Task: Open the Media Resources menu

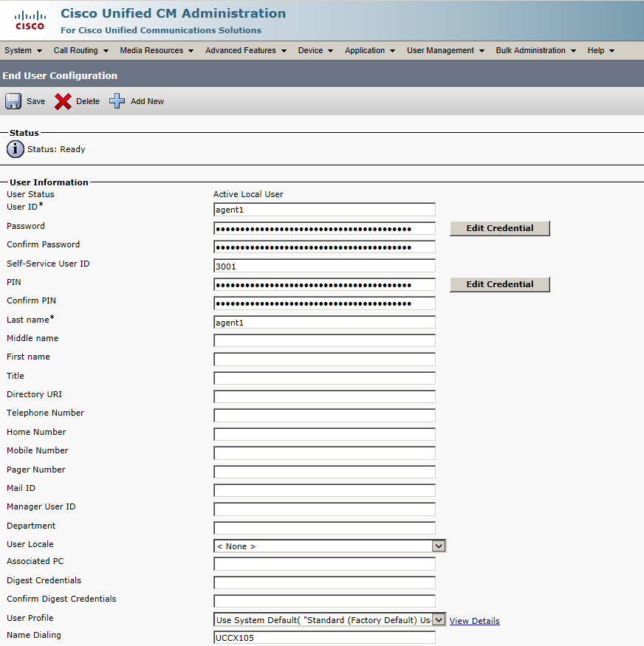Action: pyautogui.click(x=157, y=50)
